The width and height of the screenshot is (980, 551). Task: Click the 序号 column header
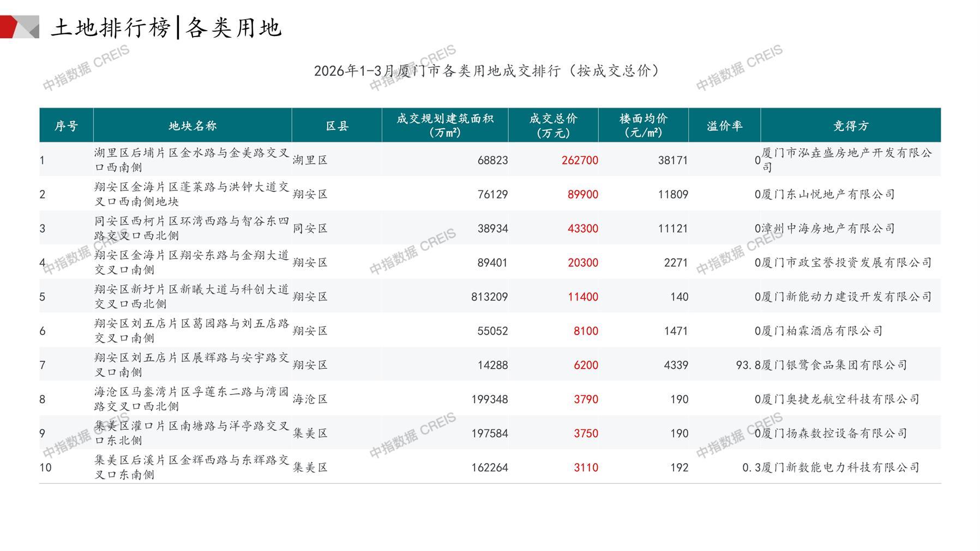(x=66, y=126)
